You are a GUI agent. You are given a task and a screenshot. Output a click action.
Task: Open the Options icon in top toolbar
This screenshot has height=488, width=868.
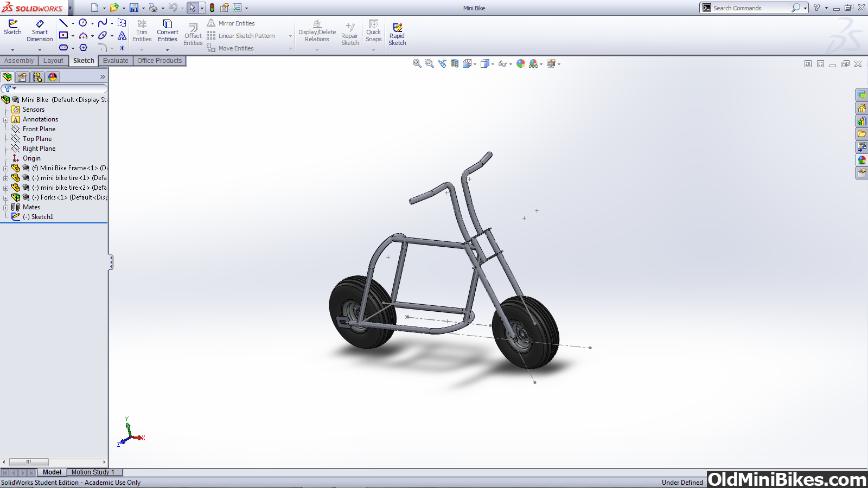coord(237,8)
